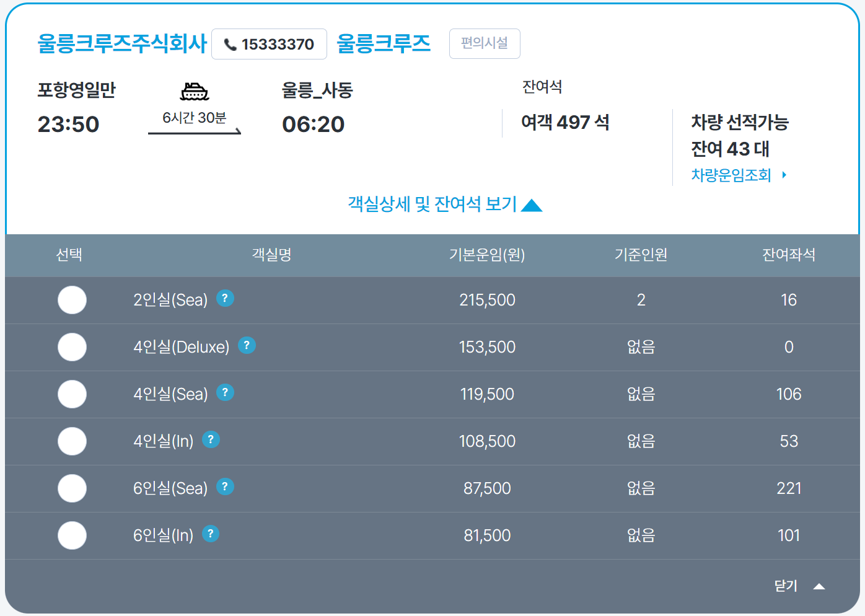Open the 편의시설 button

point(485,43)
